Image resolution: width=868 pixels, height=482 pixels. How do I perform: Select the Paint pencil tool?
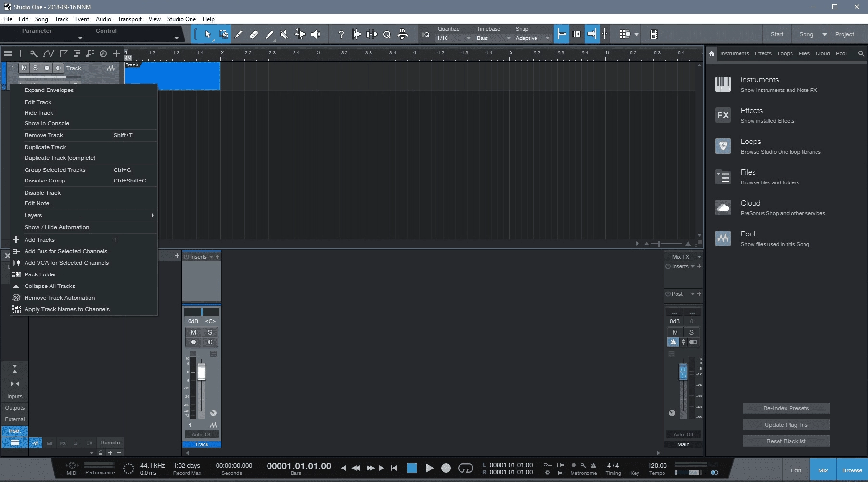[x=269, y=34]
